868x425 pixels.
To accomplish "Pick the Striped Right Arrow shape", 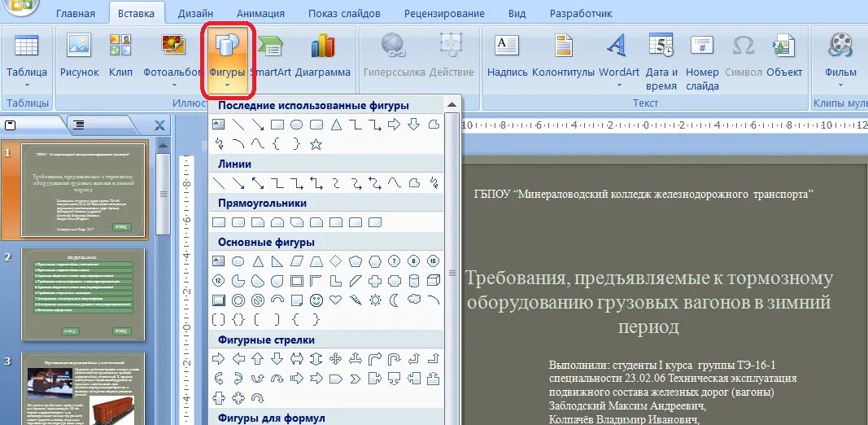I will pyautogui.click(x=297, y=379).
